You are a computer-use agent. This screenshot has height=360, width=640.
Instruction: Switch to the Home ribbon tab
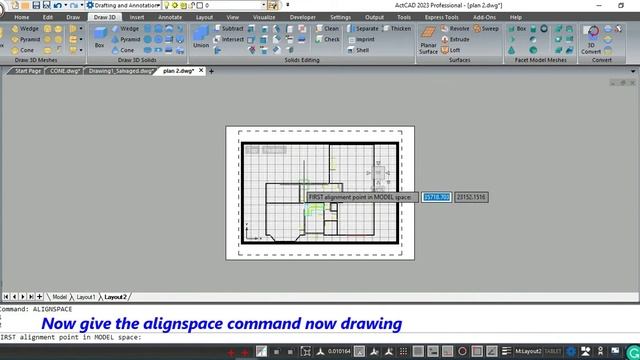[22, 17]
